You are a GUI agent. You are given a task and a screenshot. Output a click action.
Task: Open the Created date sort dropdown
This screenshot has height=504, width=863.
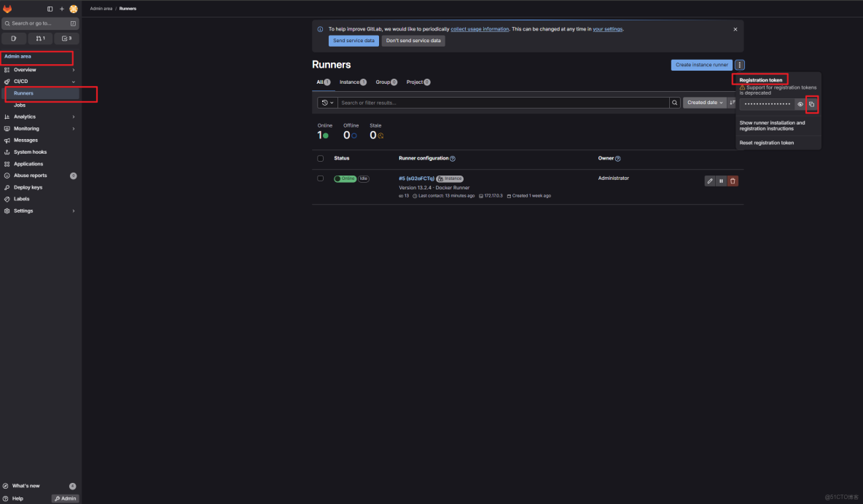point(704,103)
